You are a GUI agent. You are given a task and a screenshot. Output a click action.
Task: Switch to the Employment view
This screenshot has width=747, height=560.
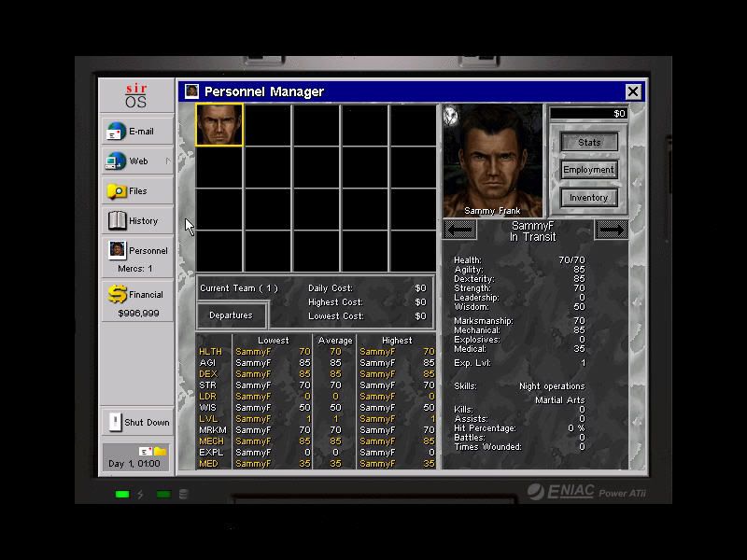tap(588, 170)
